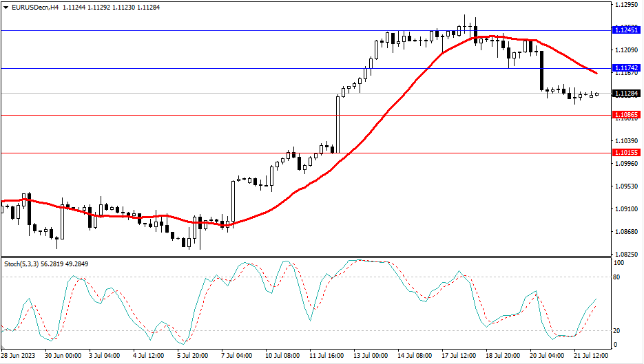Select the blue 1.12451 price label

[x=627, y=30]
